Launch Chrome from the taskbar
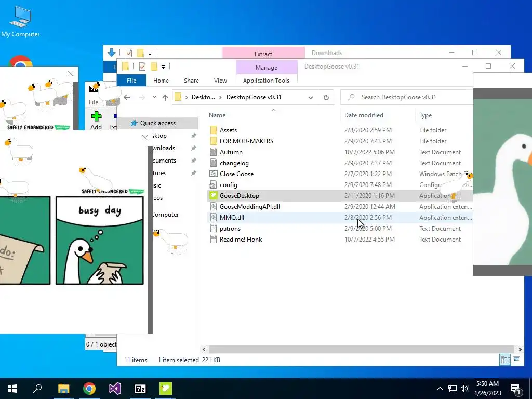Image resolution: width=532 pixels, height=399 pixels. (89, 389)
